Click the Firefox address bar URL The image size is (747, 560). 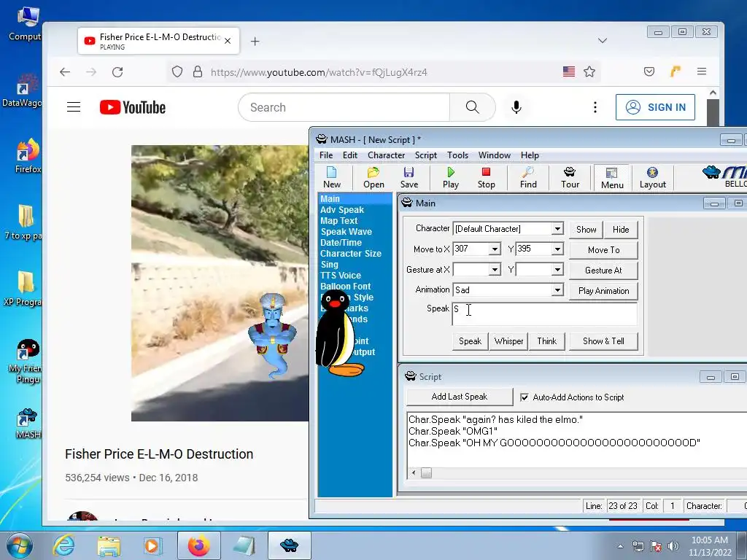click(x=319, y=72)
